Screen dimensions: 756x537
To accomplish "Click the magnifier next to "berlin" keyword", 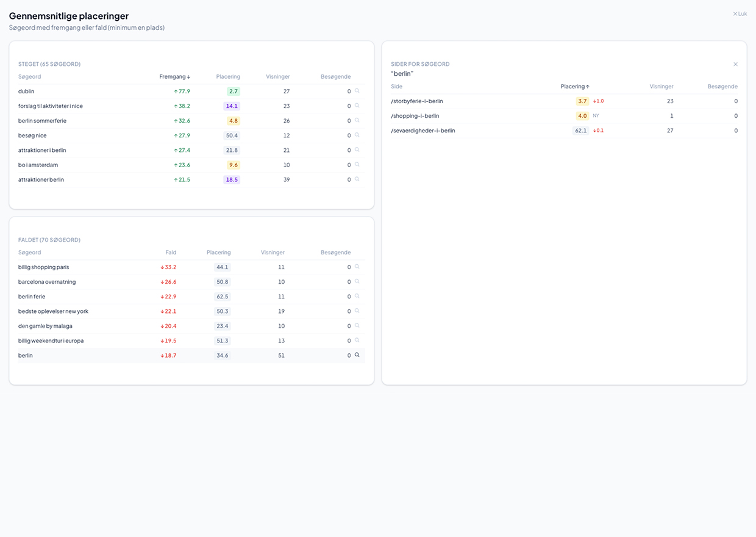I will coord(357,355).
